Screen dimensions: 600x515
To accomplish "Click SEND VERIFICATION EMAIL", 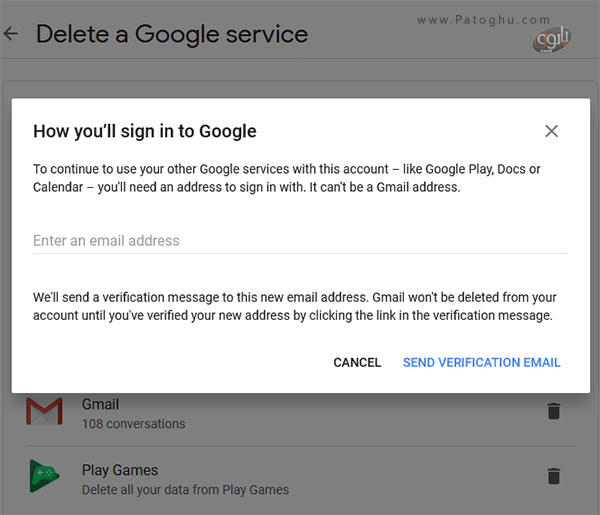I will click(481, 362).
